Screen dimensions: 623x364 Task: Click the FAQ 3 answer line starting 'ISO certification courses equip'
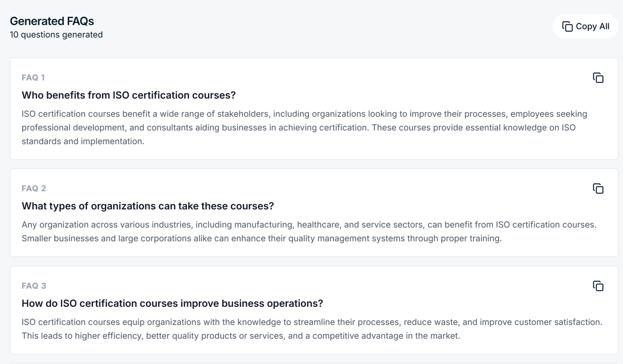[x=312, y=322]
